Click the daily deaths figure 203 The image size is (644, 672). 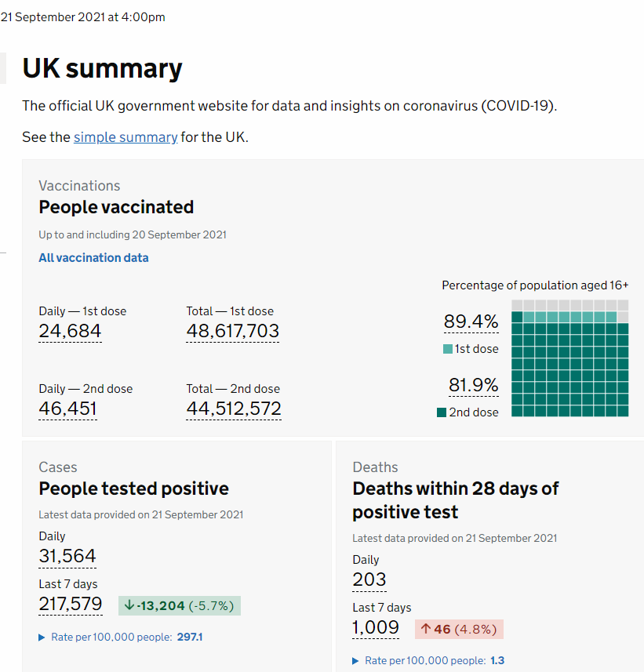(x=369, y=579)
